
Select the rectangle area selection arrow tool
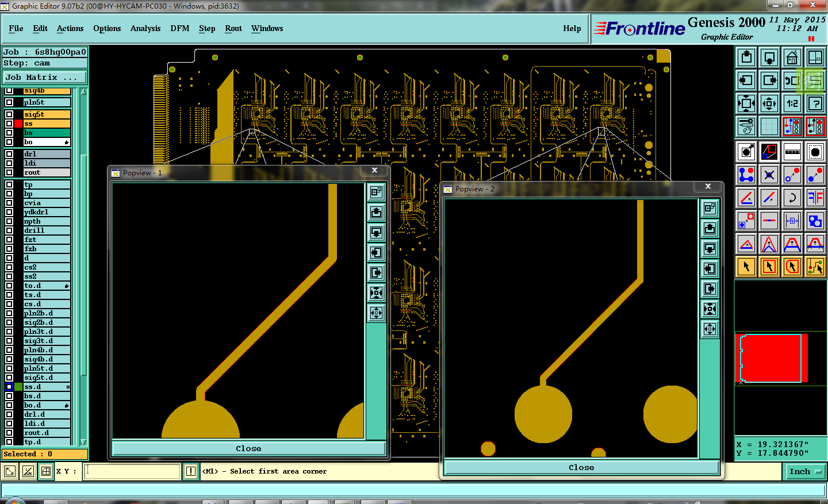click(x=769, y=267)
